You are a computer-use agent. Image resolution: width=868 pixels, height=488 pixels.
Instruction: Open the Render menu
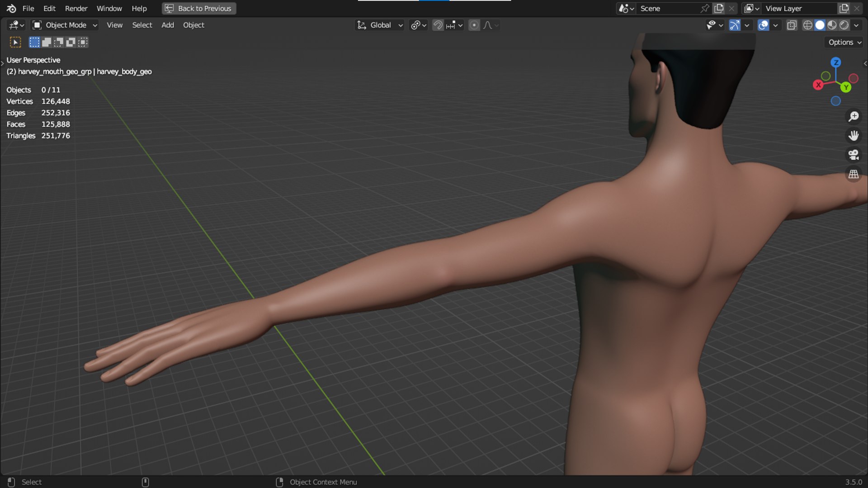click(x=76, y=8)
